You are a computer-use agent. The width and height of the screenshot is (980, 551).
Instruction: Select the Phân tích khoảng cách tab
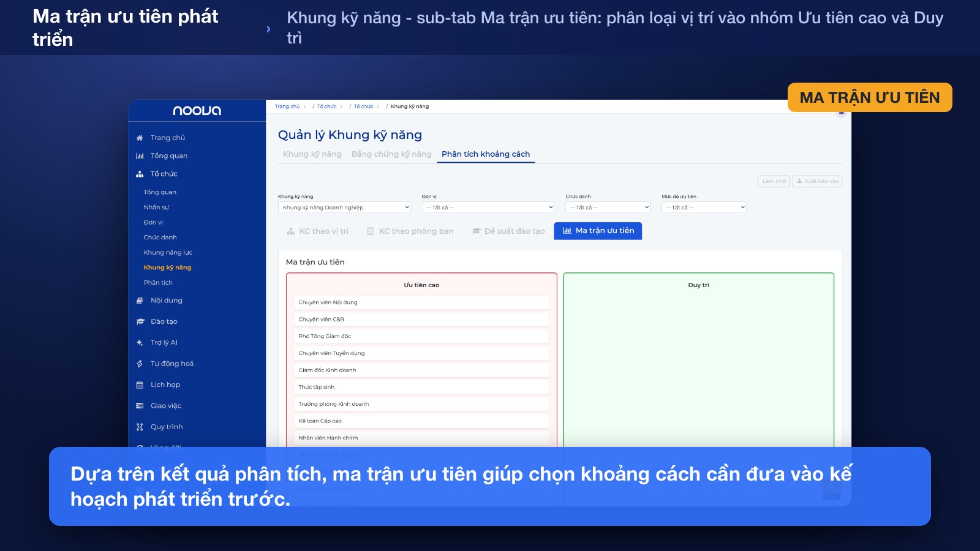(486, 154)
